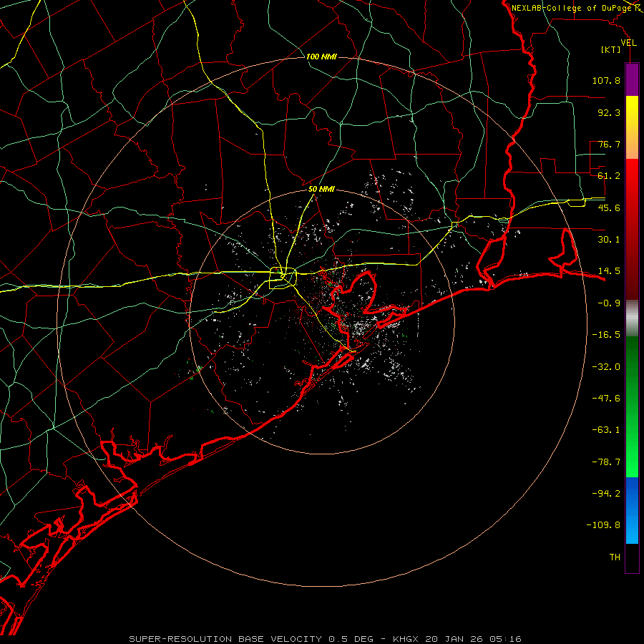This screenshot has width=644, height=644.
Task: Select the purple band atop velocity scale
Action: (x=632, y=79)
